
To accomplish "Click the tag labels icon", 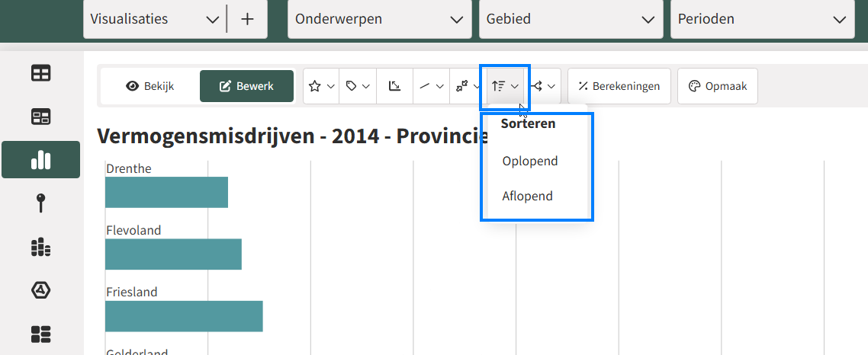I will (351, 86).
